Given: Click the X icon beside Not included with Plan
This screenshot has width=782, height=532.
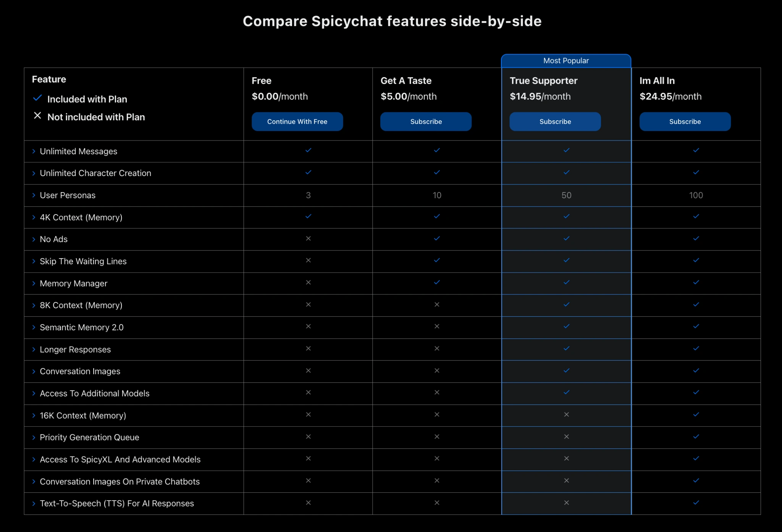Looking at the screenshot, I should [37, 116].
